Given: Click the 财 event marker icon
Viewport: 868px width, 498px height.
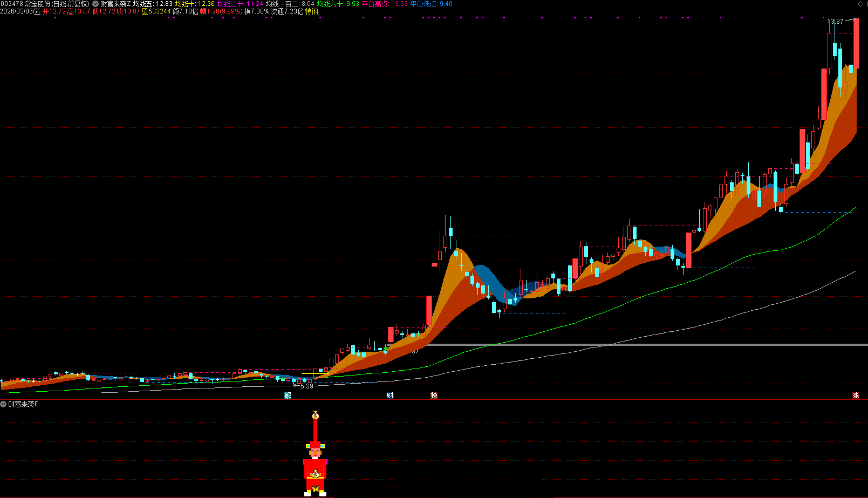Looking at the screenshot, I should coord(390,395).
